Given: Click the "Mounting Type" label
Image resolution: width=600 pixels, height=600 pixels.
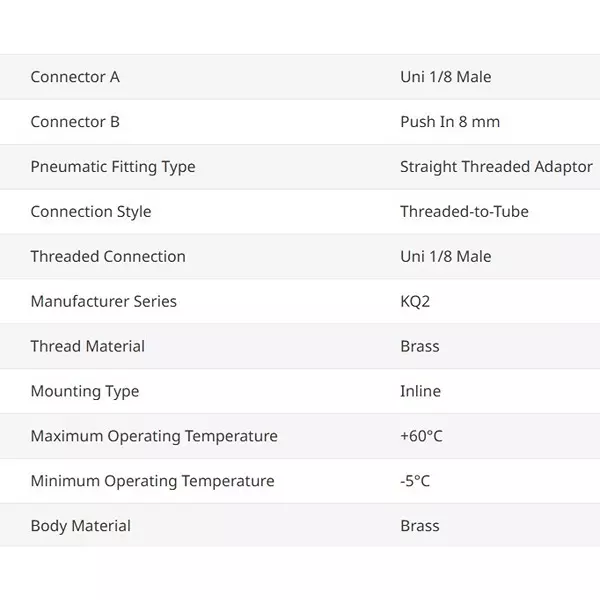Looking at the screenshot, I should point(85,392).
